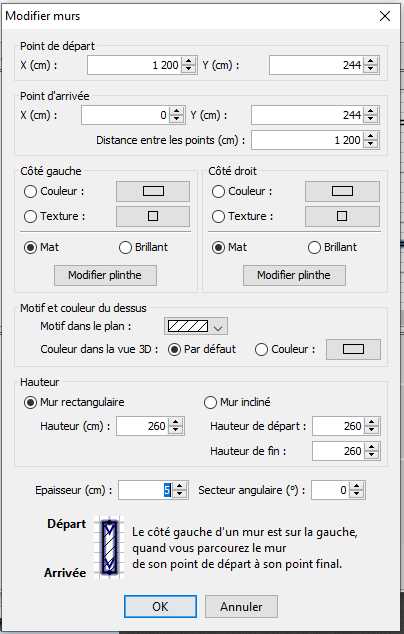The width and height of the screenshot is (404, 634).
Task: Open right side texture picker button
Action: [x=342, y=216]
